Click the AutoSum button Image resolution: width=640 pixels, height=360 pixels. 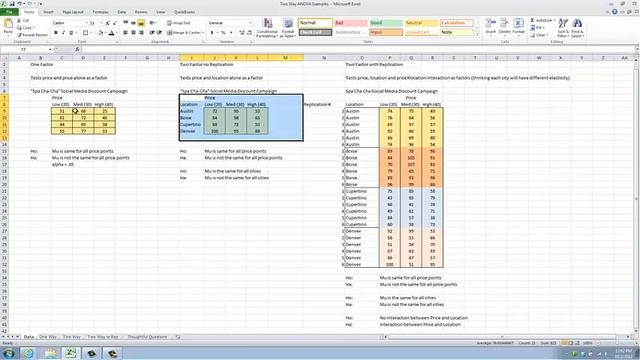point(542,20)
